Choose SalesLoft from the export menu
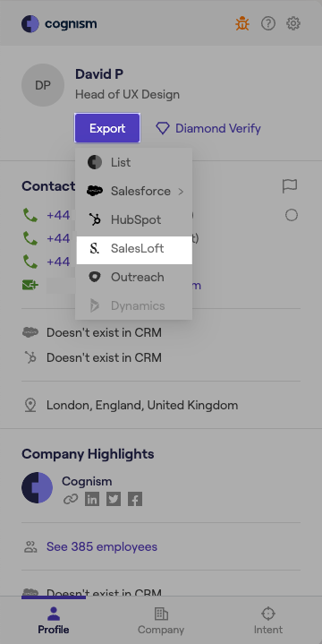 pyautogui.click(x=134, y=248)
